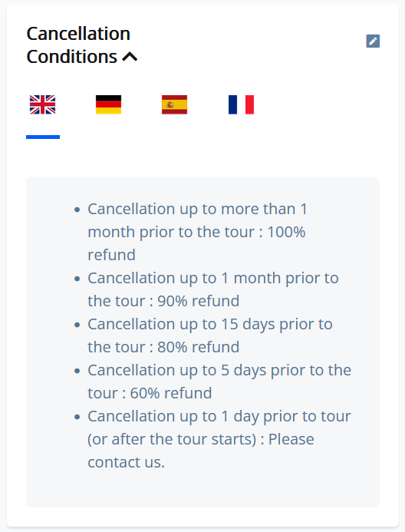The height and width of the screenshot is (532, 405).
Task: Switch to the German flag tab
Action: click(108, 104)
